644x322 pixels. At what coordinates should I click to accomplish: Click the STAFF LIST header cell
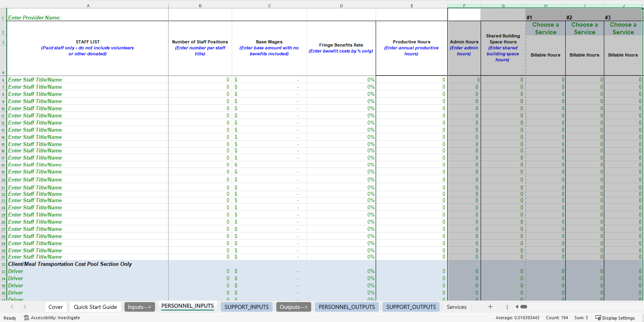pyautogui.click(x=88, y=48)
